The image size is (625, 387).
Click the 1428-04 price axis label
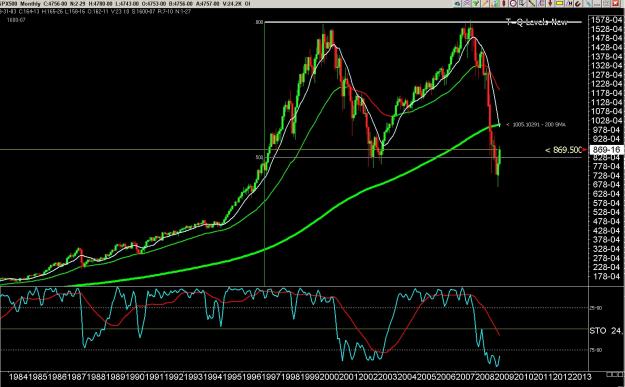click(x=606, y=47)
